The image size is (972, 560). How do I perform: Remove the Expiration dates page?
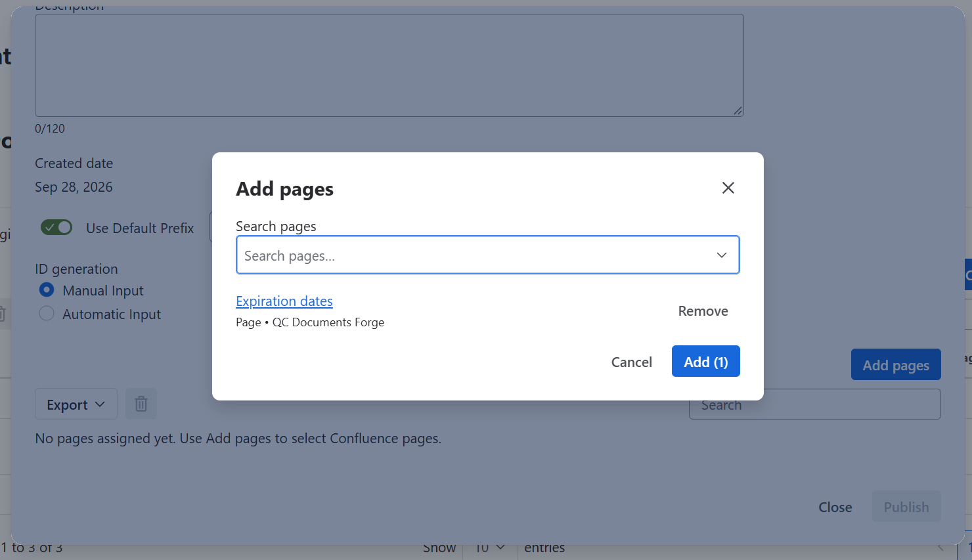click(x=703, y=311)
